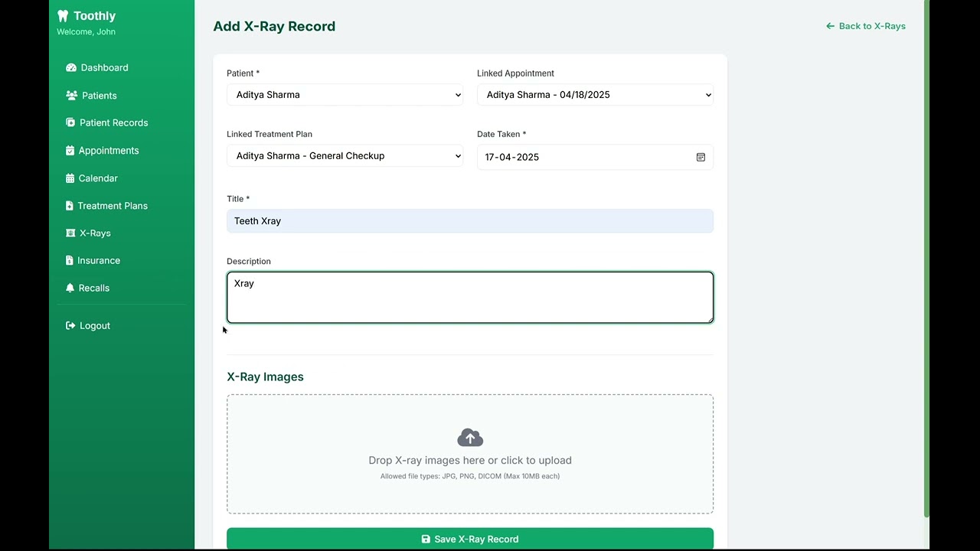The width and height of the screenshot is (980, 551).
Task: Click the Title * field label
Action: click(238, 199)
